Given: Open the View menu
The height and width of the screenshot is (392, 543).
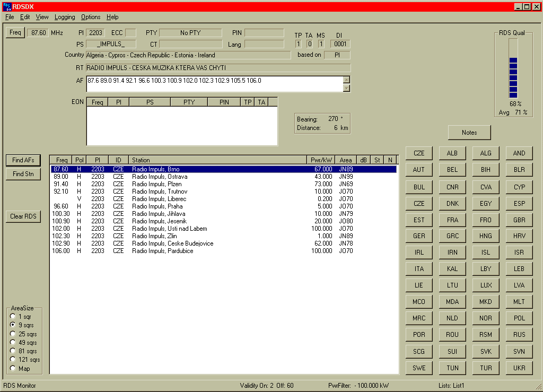Looking at the screenshot, I should click(42, 17).
